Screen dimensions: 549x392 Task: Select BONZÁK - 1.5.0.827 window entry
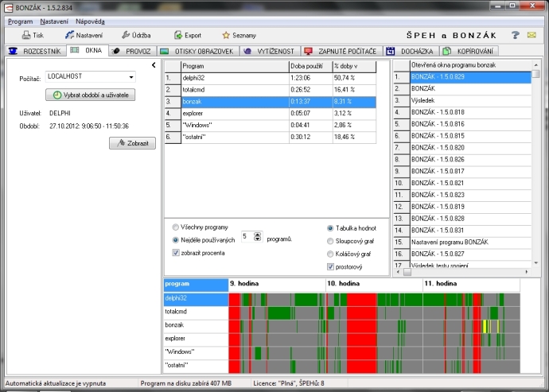click(x=470, y=254)
